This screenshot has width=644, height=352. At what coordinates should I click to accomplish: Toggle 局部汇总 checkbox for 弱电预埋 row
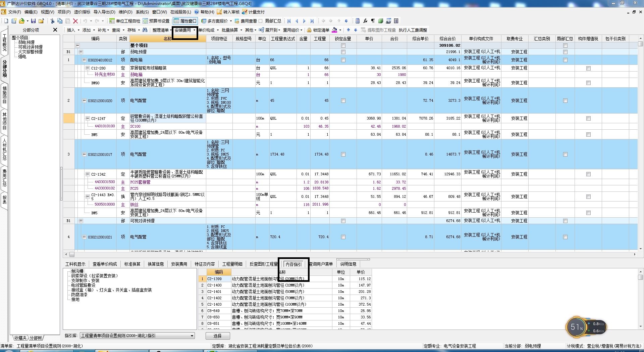[565, 52]
